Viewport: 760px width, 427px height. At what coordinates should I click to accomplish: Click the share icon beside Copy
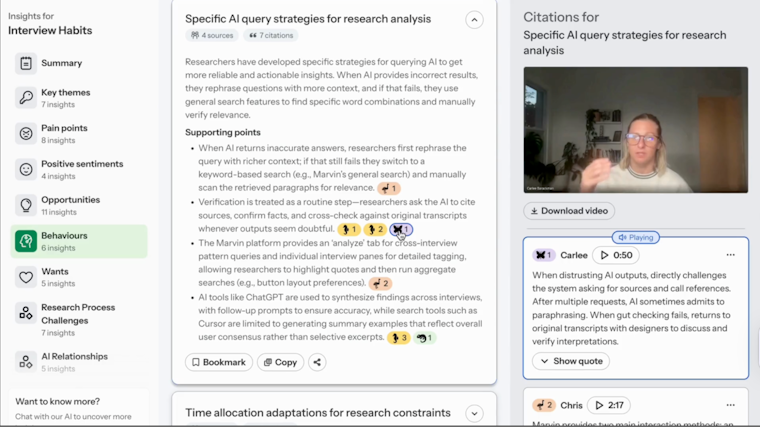(x=317, y=362)
